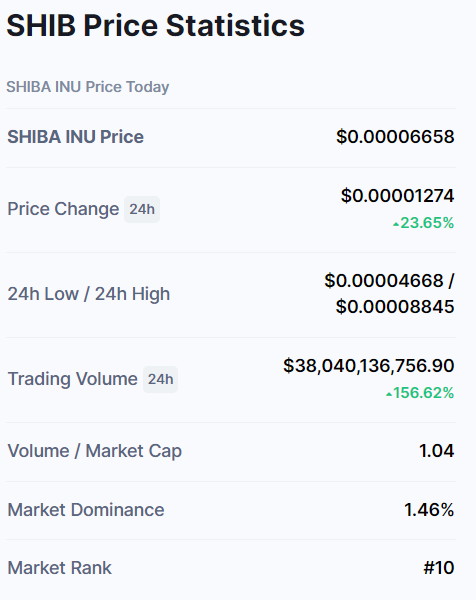Click the green up-arrow next to 156.62%
The height and width of the screenshot is (600, 476).
[x=389, y=394]
